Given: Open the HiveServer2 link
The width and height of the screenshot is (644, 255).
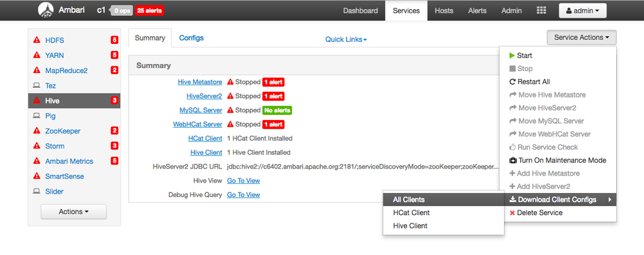Looking at the screenshot, I should click(204, 96).
